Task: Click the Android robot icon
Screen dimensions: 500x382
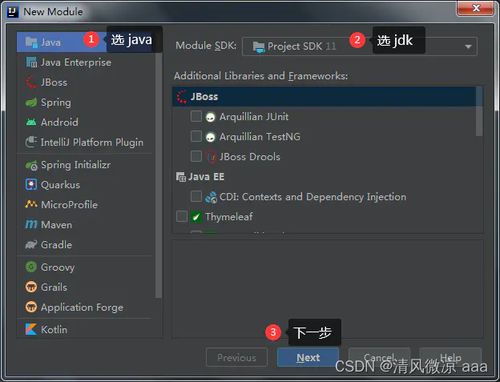Action: pyautogui.click(x=31, y=122)
